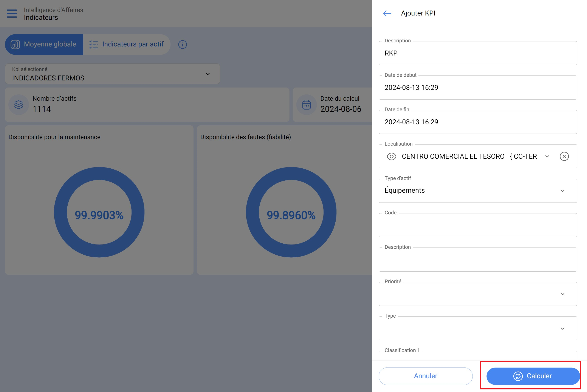
Task: Expand the Localisation dropdown chevron
Action: pyautogui.click(x=547, y=157)
